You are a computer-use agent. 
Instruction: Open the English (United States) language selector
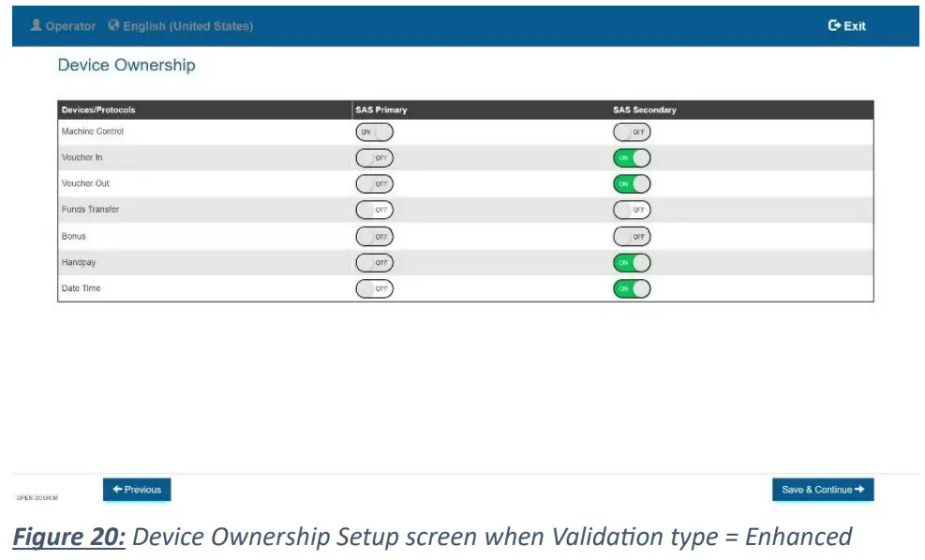(187, 26)
